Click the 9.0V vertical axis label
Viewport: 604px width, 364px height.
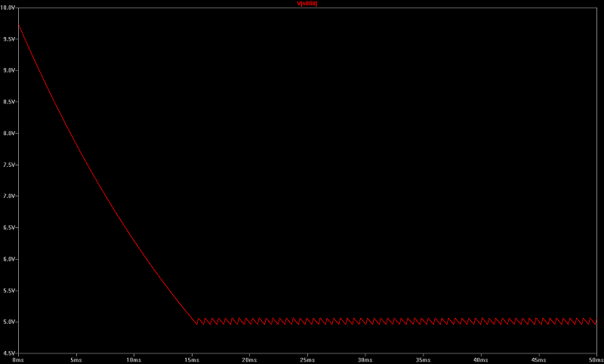[8, 70]
